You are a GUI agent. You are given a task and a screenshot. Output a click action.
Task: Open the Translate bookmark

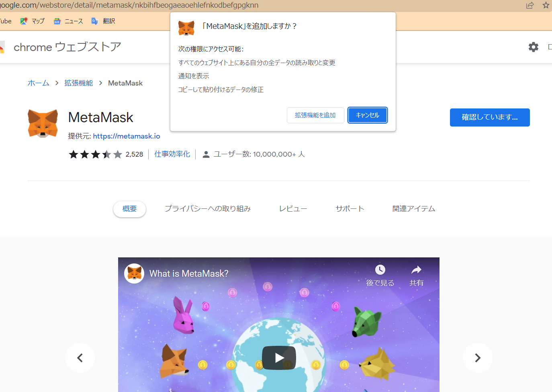[x=103, y=21]
